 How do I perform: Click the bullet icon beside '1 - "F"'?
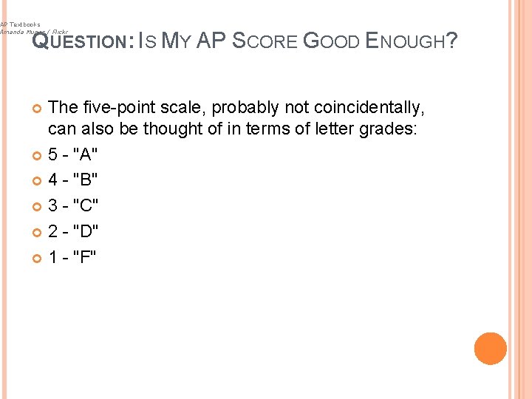click(38, 258)
